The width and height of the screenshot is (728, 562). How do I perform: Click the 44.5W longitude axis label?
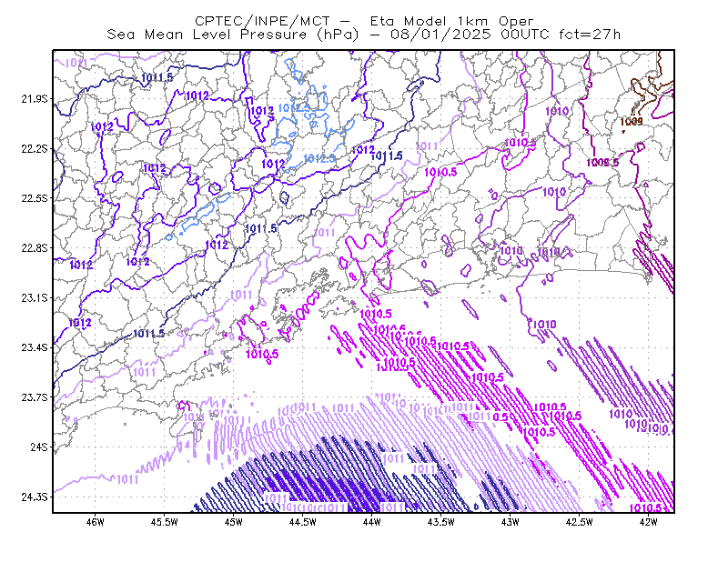[x=303, y=522]
